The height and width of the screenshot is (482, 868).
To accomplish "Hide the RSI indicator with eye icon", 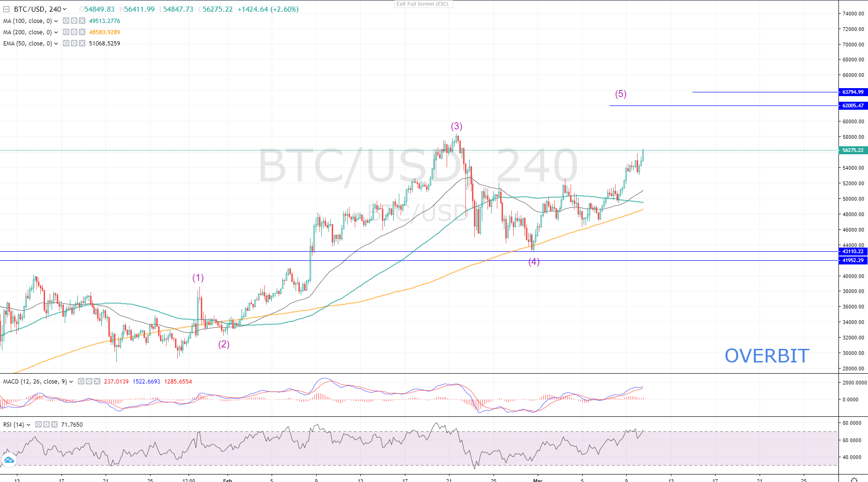I will (38, 425).
